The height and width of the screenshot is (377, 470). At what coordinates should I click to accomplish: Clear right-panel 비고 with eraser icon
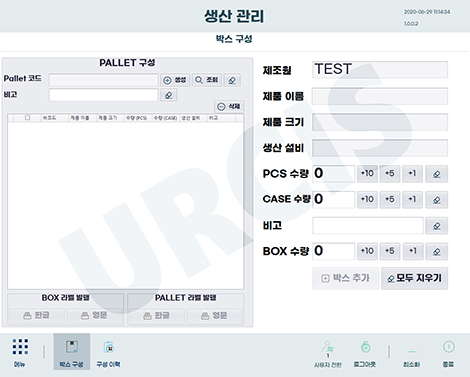click(x=437, y=226)
